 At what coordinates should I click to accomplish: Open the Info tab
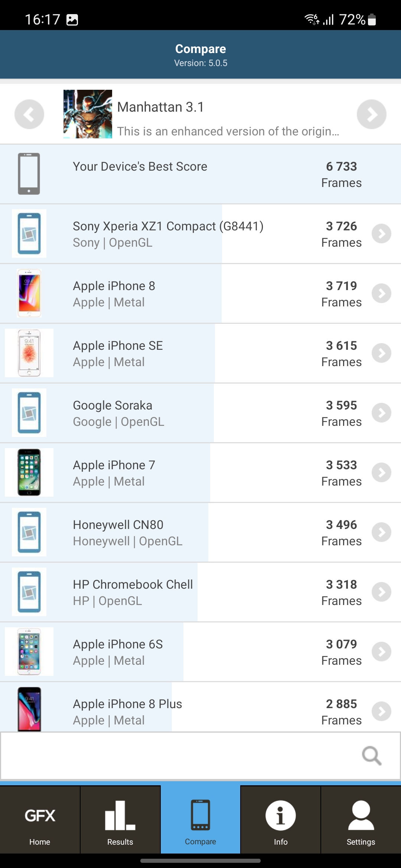pos(280,821)
